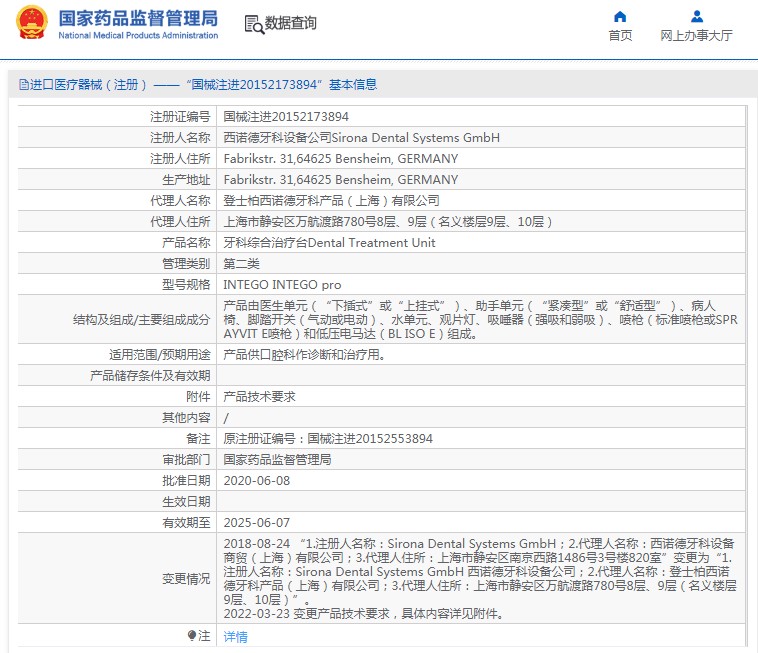Click expiry date 2025-06-07
Viewport: 758px width, 653px height.
coord(257,523)
